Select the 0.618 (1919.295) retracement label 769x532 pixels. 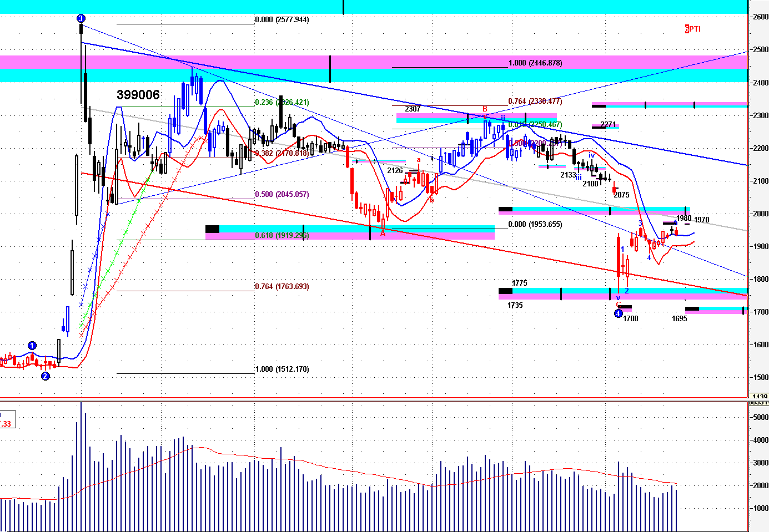(x=282, y=236)
